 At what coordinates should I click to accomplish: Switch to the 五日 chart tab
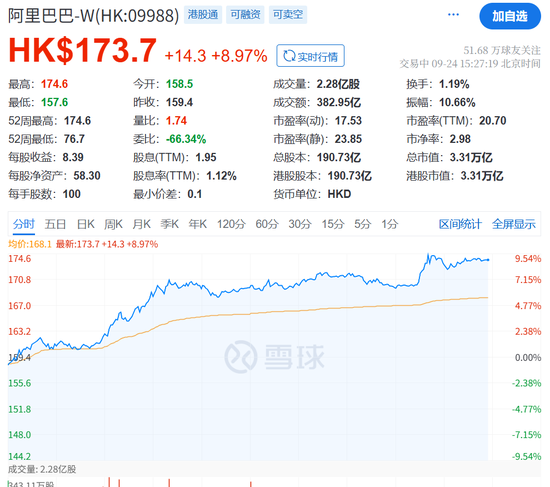click(55, 224)
